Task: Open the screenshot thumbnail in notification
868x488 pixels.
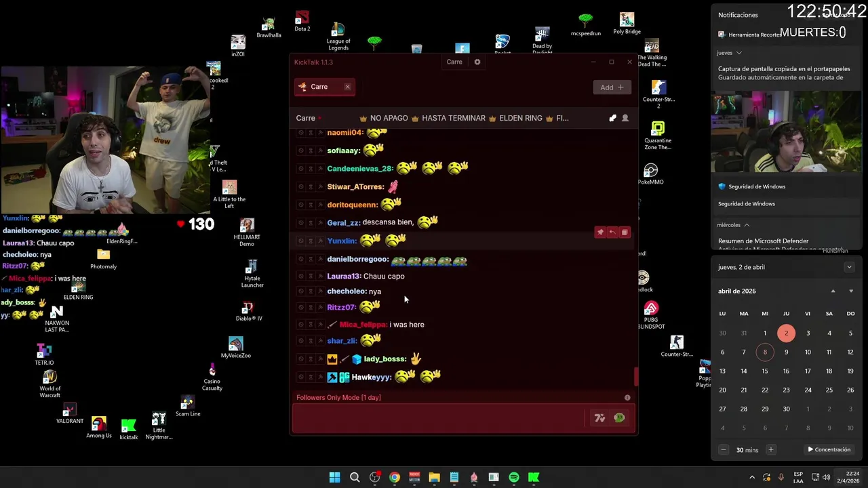Action: 786,131
